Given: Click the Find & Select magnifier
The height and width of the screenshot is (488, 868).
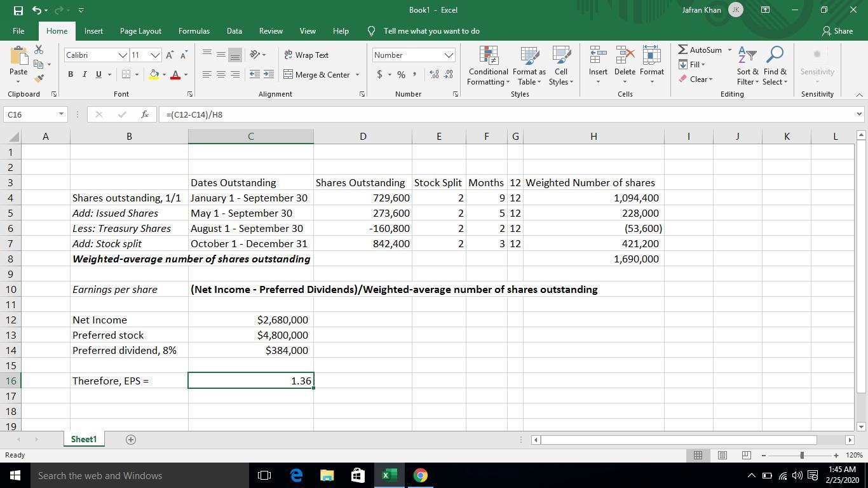Looking at the screenshot, I should click(775, 67).
